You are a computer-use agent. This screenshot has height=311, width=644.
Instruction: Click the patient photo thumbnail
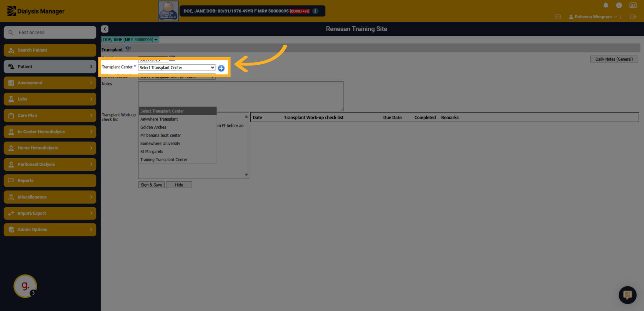click(168, 11)
